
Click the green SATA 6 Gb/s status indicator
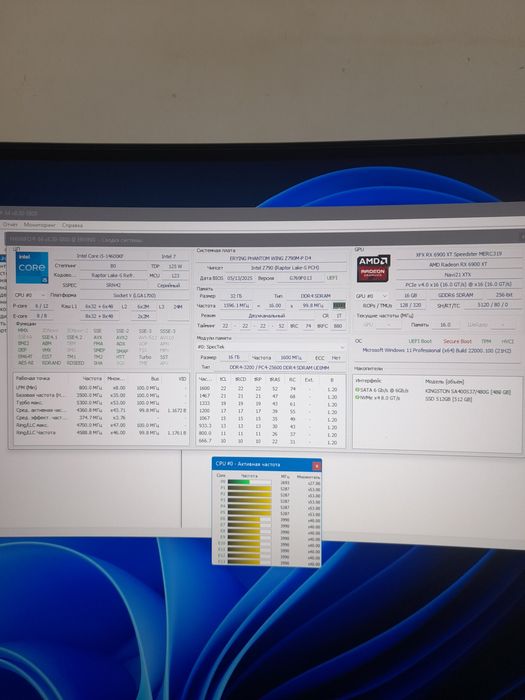pos(357,390)
